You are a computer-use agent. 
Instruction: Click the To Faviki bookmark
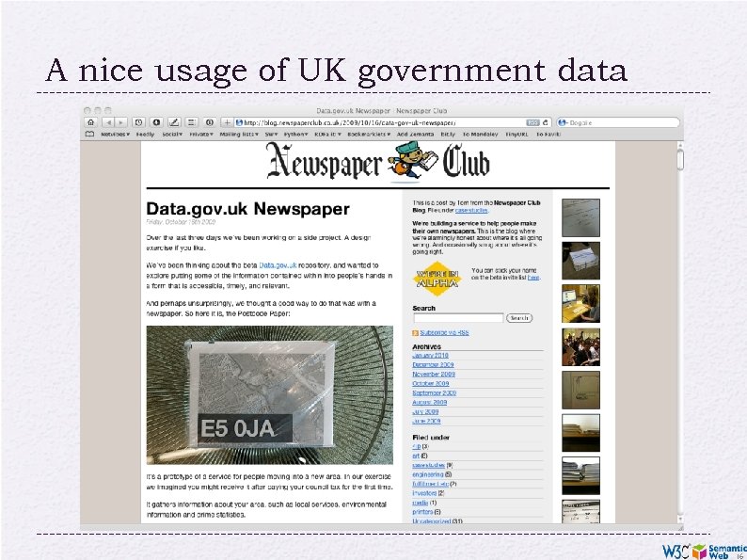coord(548,135)
